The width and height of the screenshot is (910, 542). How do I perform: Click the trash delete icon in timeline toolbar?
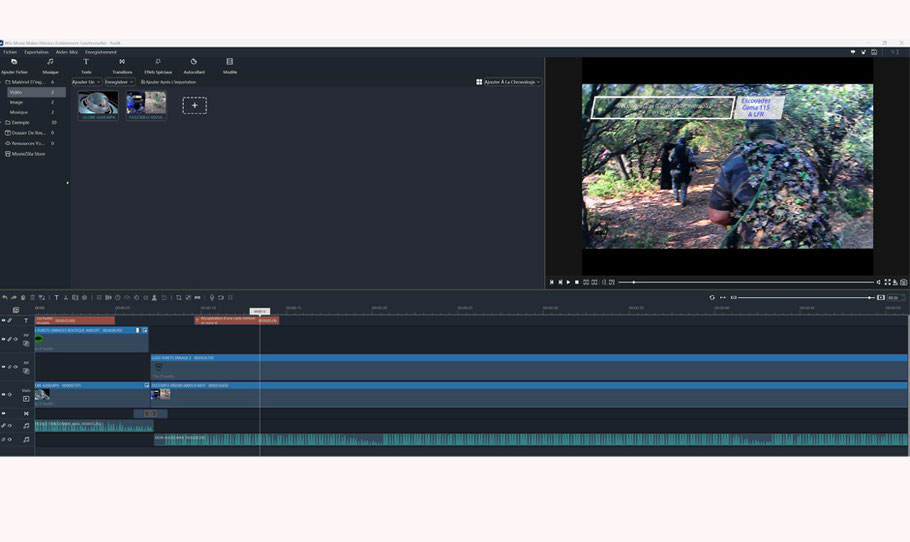pyautogui.click(x=32, y=298)
